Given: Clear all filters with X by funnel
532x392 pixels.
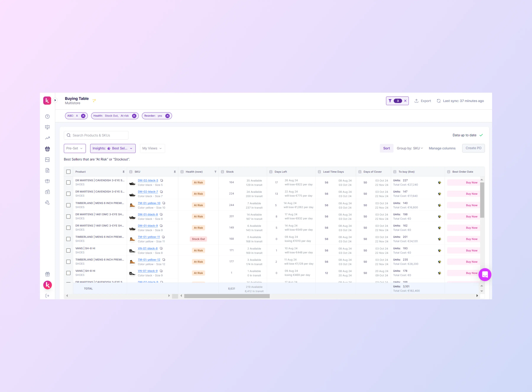Looking at the screenshot, I should tap(405, 101).
